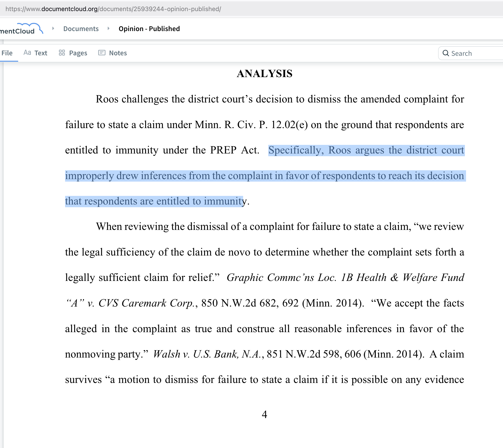Screen dimensions: 503x448
Task: Click the citation 'CVS Caremark Corp.'
Action: tap(147, 303)
